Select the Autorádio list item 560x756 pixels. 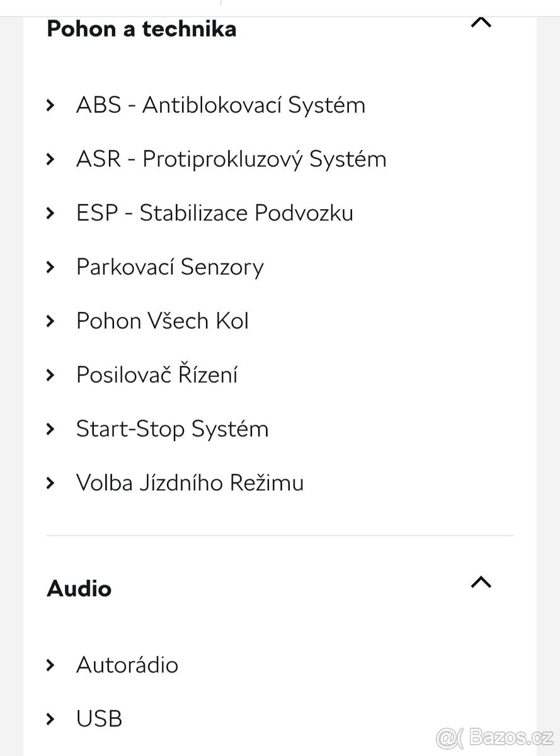(127, 665)
